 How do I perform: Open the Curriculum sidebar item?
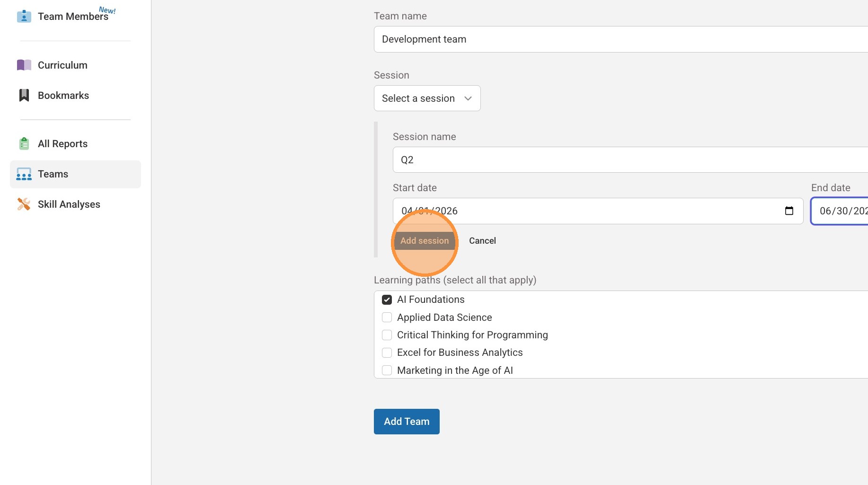pos(62,65)
